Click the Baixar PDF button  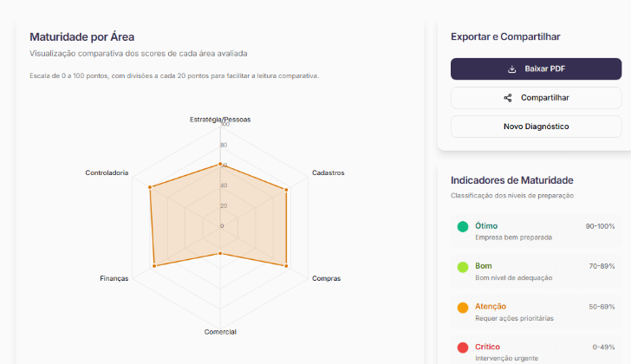[x=536, y=69]
